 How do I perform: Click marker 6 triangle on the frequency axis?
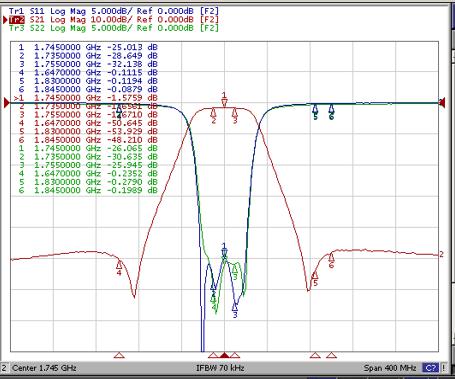click(331, 355)
